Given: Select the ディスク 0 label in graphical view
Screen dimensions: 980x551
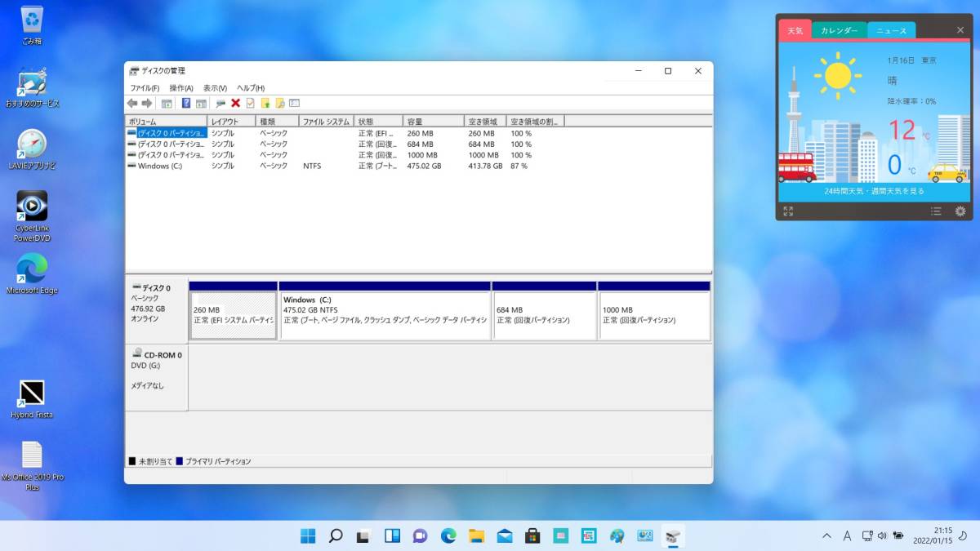Looking at the screenshot, I should [157, 309].
